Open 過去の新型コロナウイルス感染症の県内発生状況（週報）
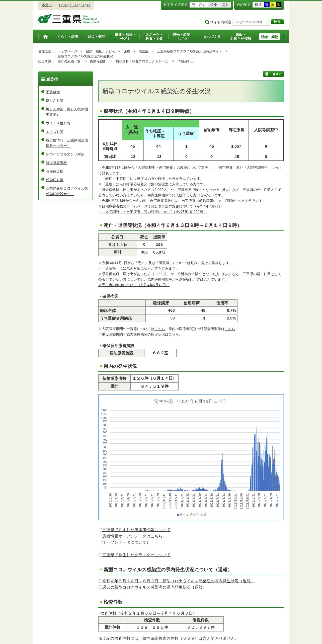The width and height of the screenshot is (322, 644). [154, 587]
